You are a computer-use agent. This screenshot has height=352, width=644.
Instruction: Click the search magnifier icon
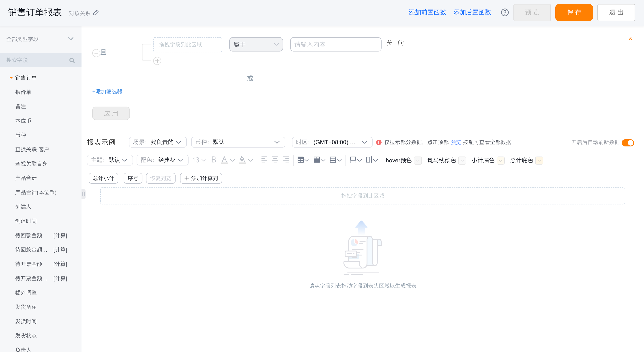point(72,60)
